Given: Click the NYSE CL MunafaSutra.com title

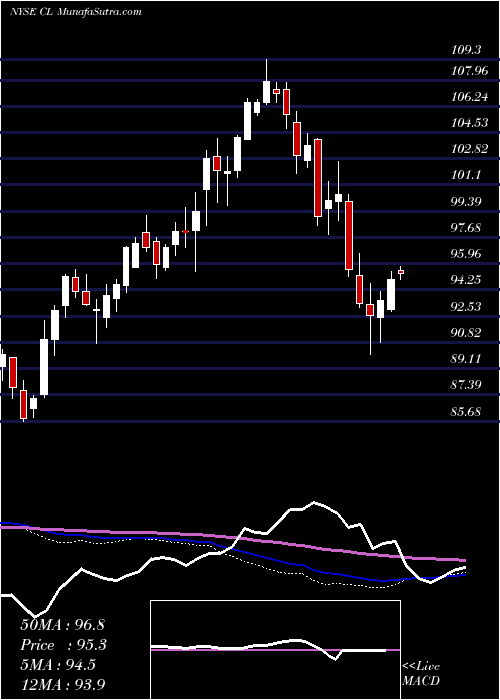Looking at the screenshot, I should point(75,12).
